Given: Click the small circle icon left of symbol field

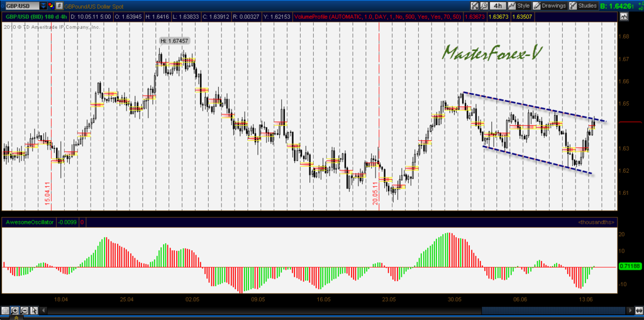Looking at the screenshot, I should click(2, 6).
